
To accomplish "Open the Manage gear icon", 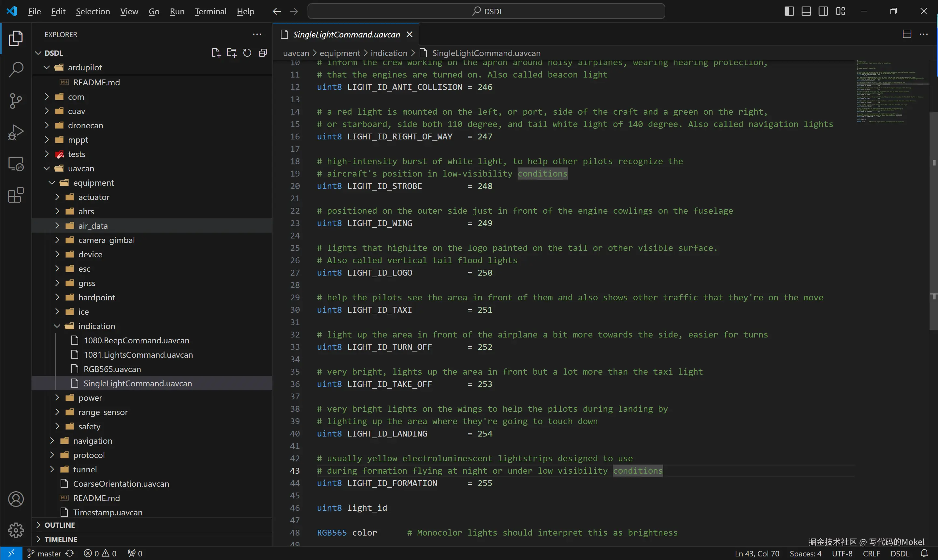I will tap(16, 530).
